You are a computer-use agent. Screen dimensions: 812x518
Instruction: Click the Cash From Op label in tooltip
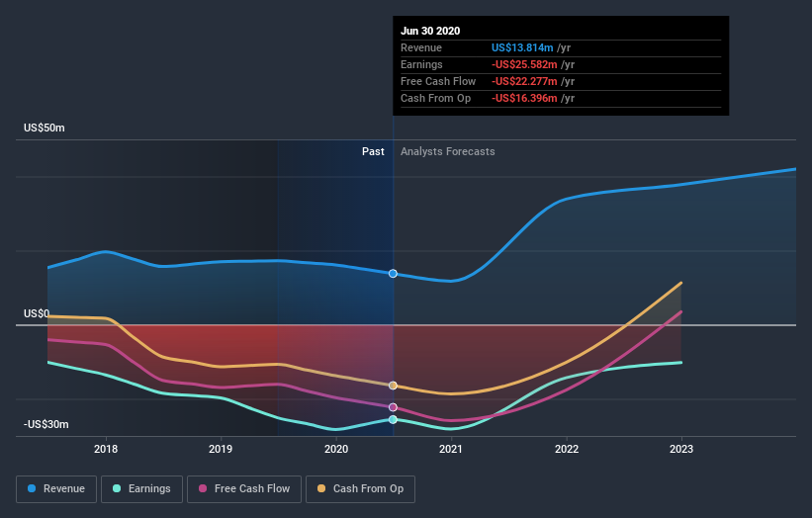435,98
